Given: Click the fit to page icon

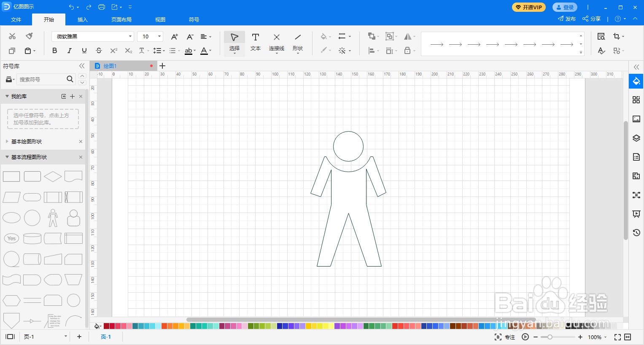Looking at the screenshot, I should [x=617, y=337].
